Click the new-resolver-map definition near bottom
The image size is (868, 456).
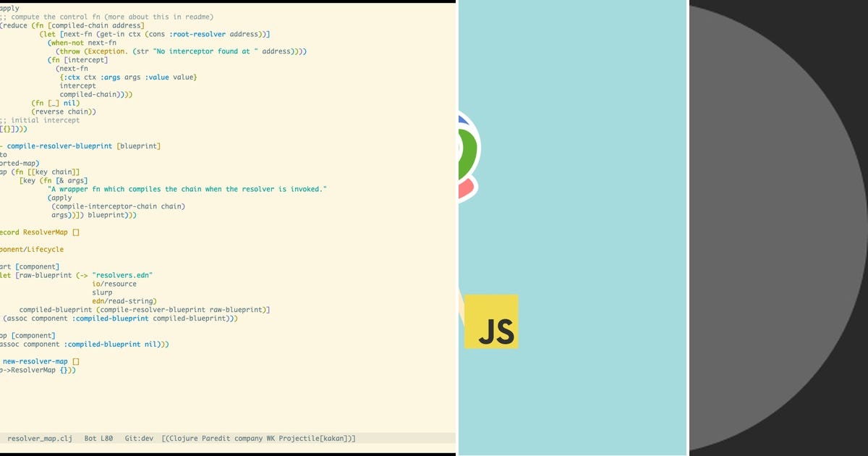click(35, 360)
